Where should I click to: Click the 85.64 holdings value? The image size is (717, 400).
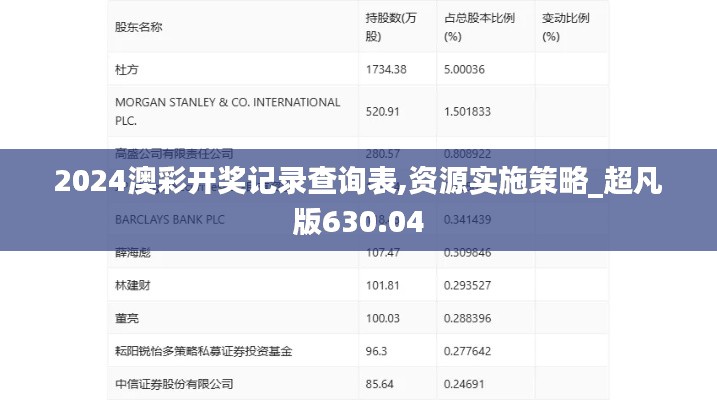[x=380, y=383]
